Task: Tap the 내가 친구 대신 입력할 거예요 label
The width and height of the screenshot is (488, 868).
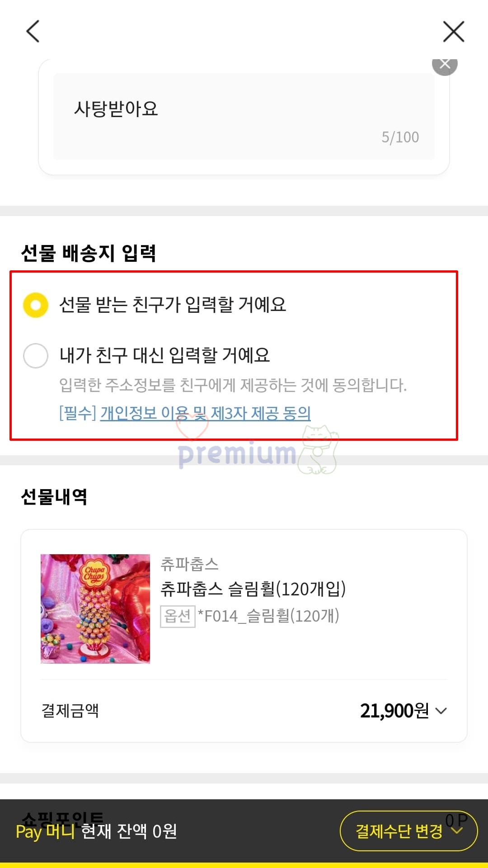Action: [x=165, y=355]
